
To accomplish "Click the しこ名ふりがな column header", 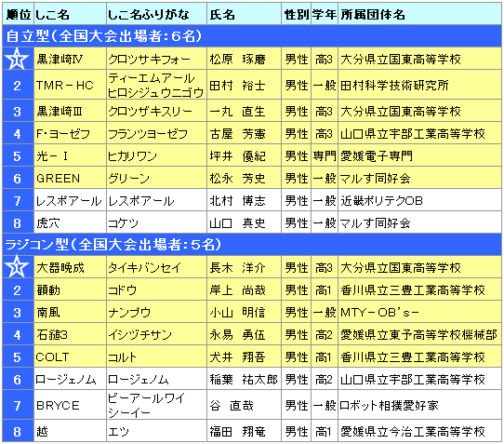I will [x=156, y=14].
